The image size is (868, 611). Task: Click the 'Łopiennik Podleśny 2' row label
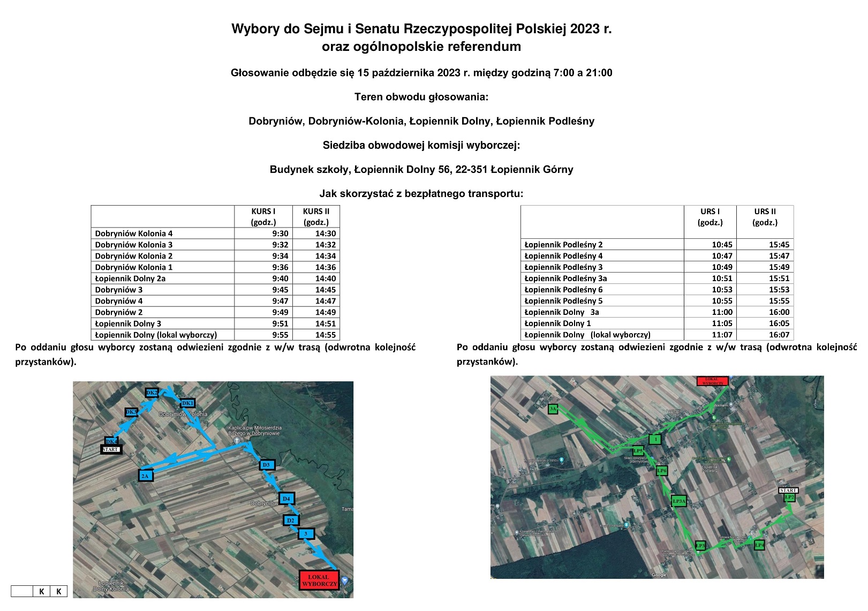[563, 245]
